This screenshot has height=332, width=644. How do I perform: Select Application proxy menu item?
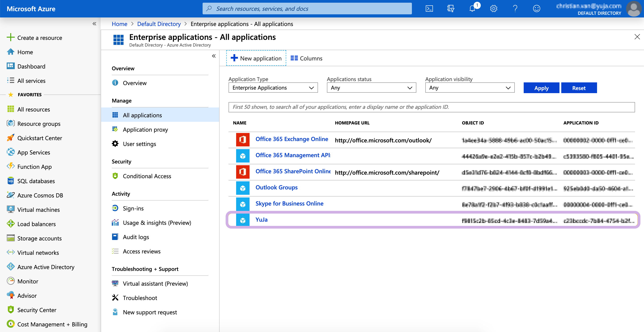pos(145,129)
